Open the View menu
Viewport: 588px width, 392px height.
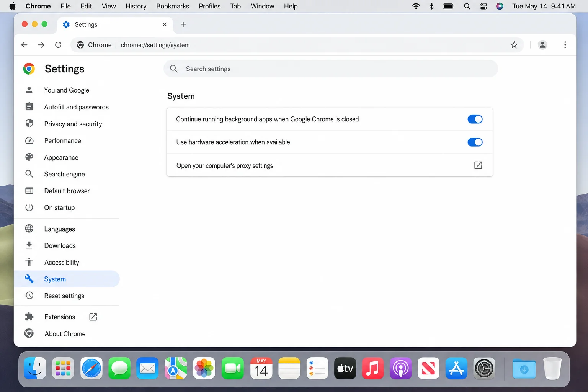coord(109,6)
